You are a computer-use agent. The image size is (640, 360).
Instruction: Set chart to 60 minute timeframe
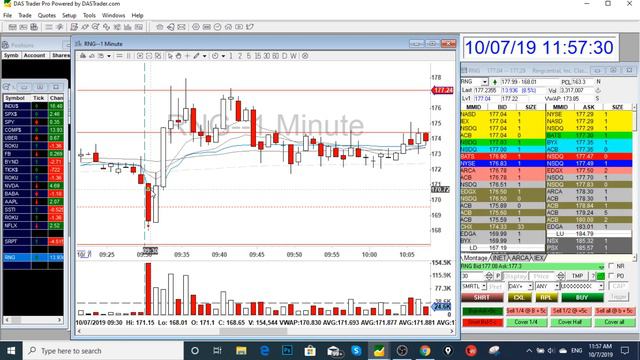(276, 56)
